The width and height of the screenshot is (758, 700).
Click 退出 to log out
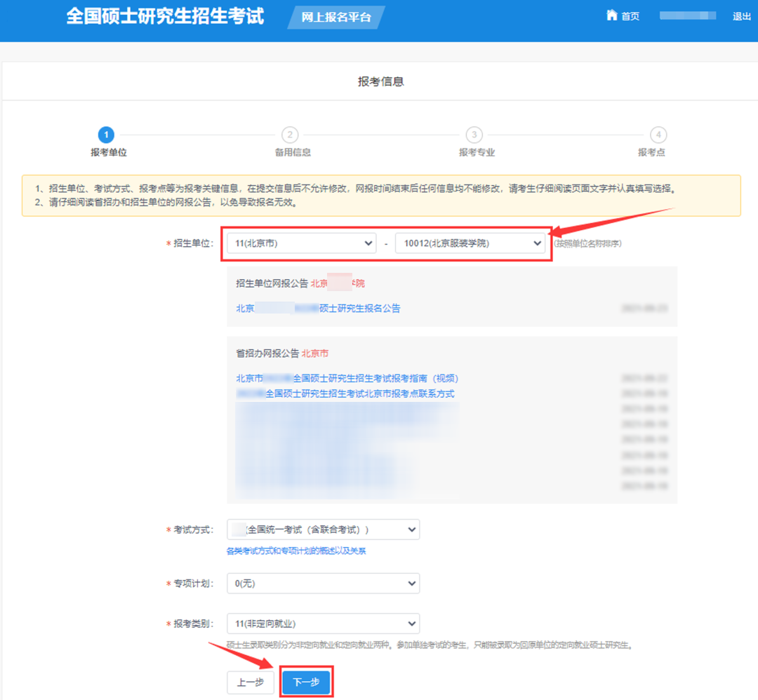[x=741, y=15]
